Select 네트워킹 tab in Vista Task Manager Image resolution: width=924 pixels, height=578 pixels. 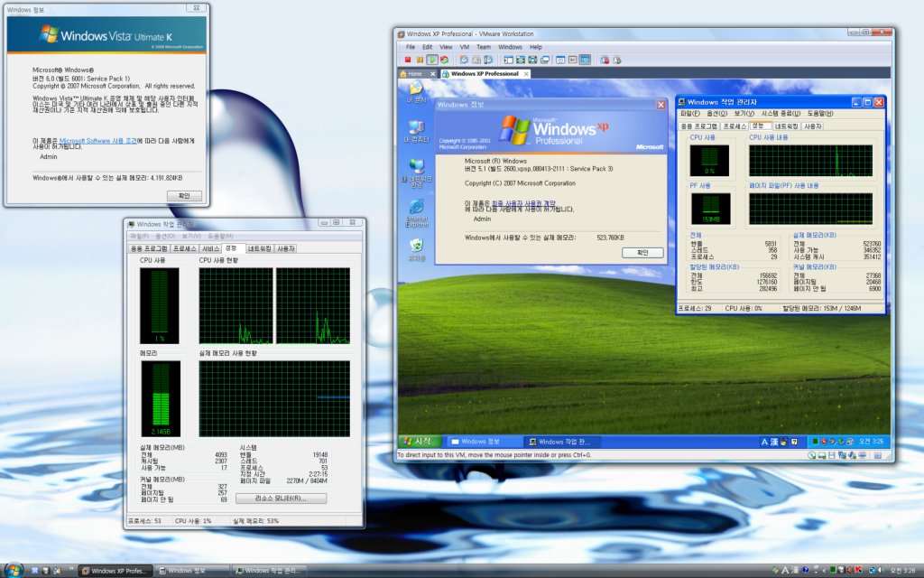click(259, 249)
